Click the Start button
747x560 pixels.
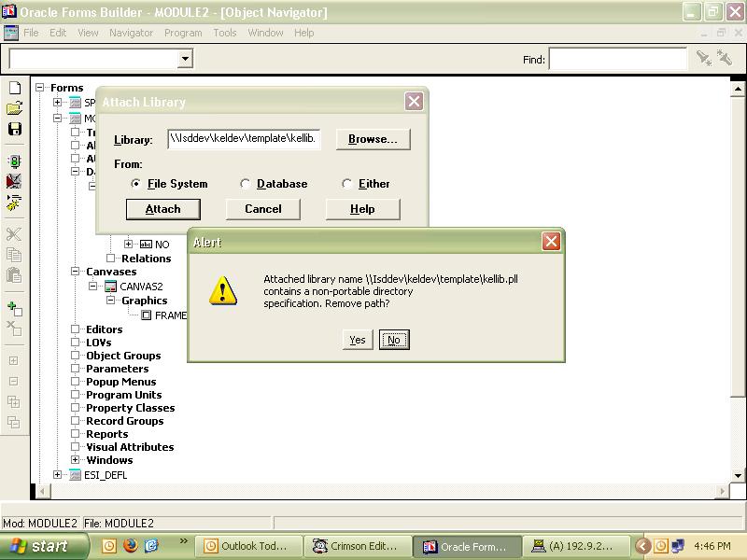pos(43,546)
